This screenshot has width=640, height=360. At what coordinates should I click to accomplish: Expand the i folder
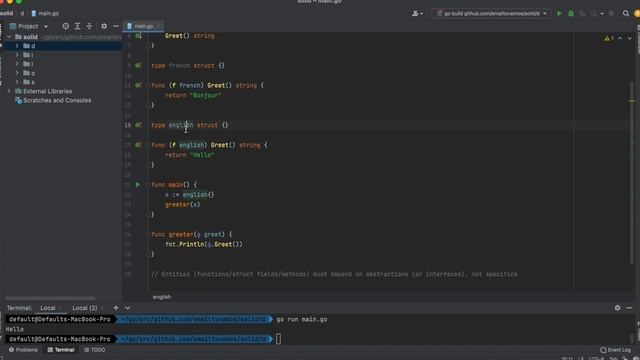[17, 55]
